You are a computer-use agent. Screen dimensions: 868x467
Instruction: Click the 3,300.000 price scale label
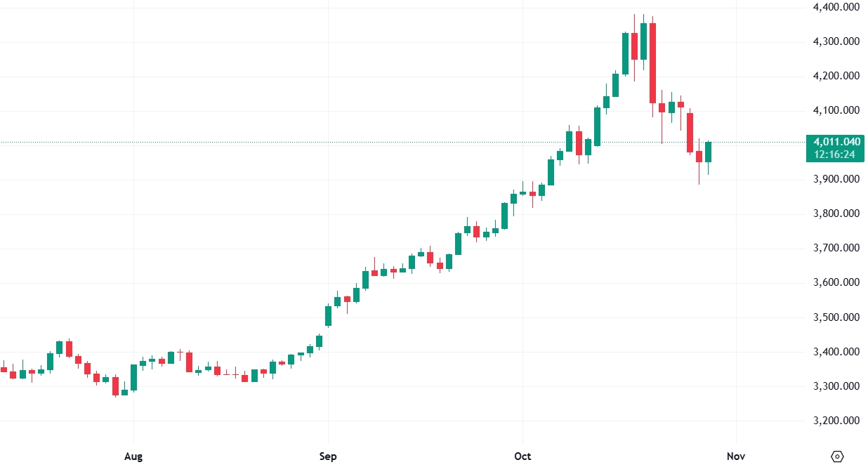(836, 386)
